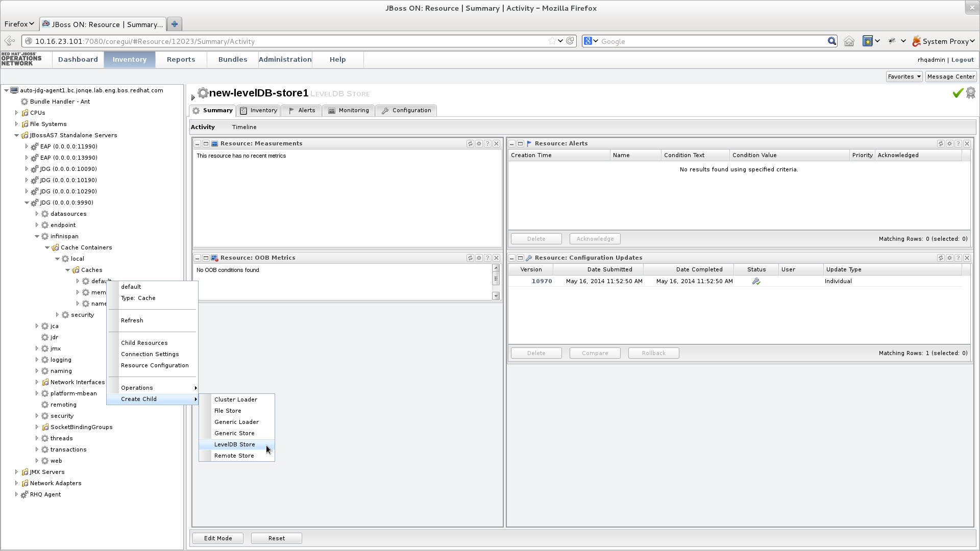Click the green checkmark status icon
This screenshot has height=551, width=980.
[957, 93]
